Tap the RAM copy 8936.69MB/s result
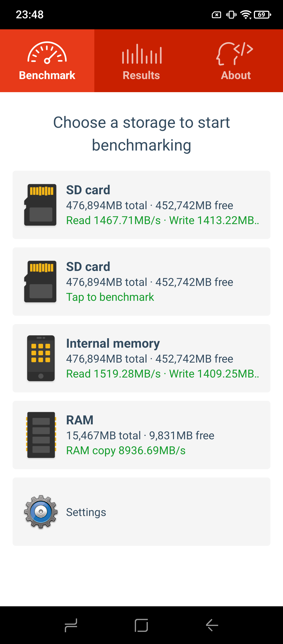 pos(126,451)
